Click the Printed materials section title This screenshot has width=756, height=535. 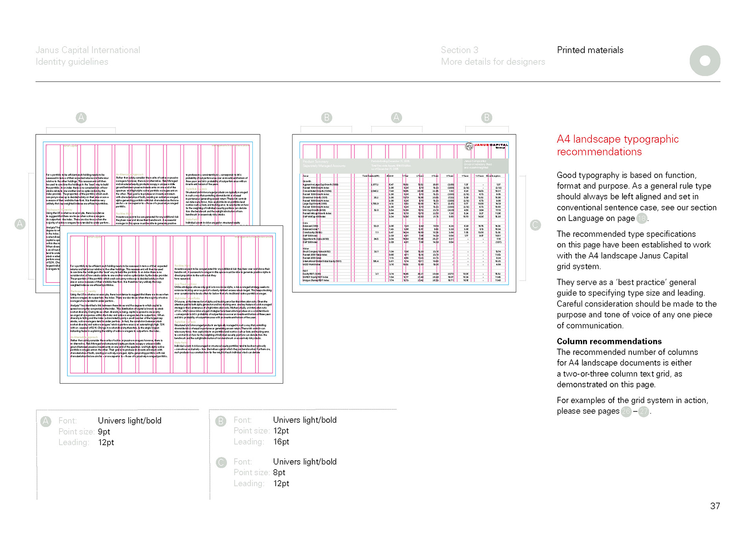590,50
